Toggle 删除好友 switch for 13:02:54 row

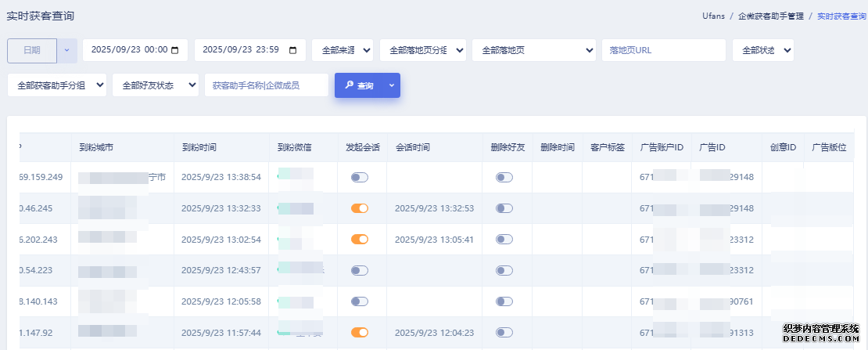504,240
